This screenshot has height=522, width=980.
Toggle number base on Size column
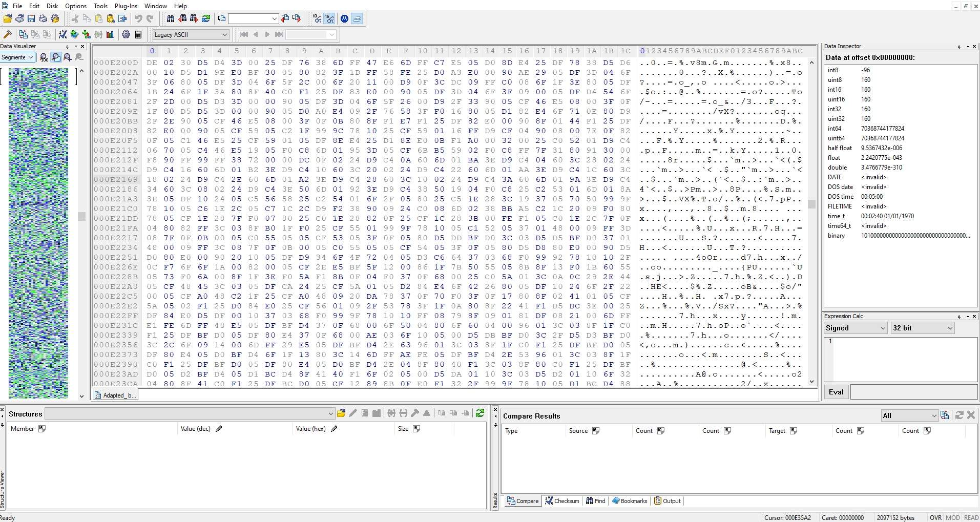[x=416, y=429]
